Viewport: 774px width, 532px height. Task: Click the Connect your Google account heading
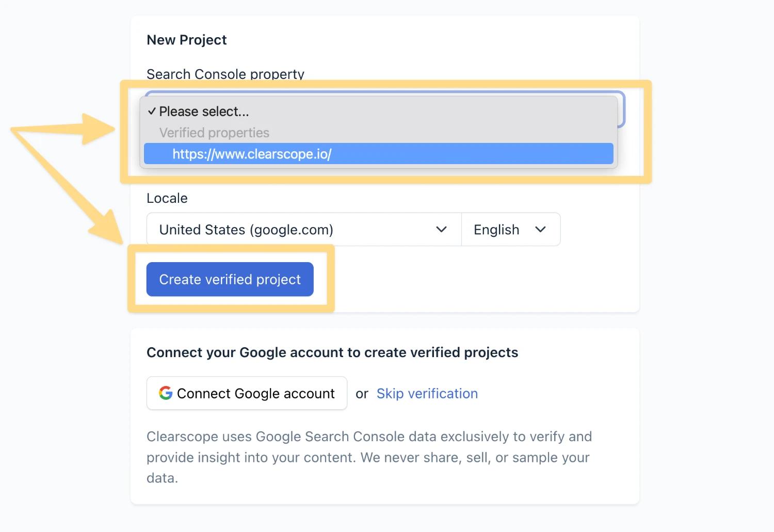click(332, 352)
